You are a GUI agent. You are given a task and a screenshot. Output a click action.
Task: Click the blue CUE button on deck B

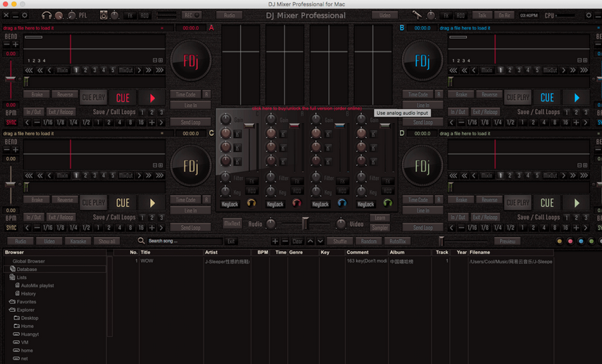click(547, 98)
